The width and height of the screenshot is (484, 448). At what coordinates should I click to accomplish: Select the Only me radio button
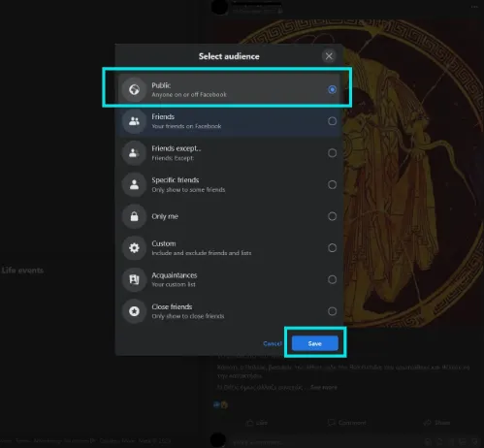point(332,216)
